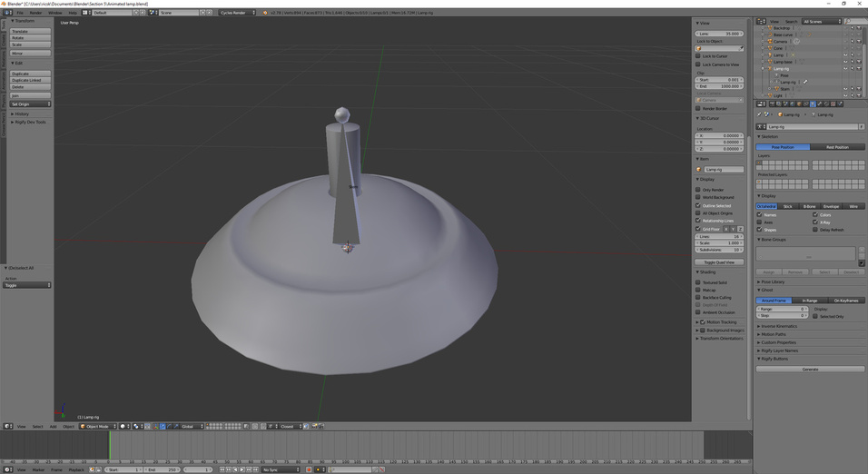Toggle the 3D manipulator widget icon

tap(156, 427)
